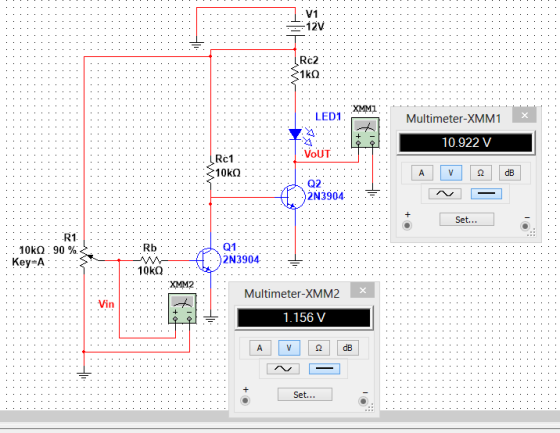
Task: Switch Multimeter-XMM2 to AC sine mode
Action: click(283, 369)
